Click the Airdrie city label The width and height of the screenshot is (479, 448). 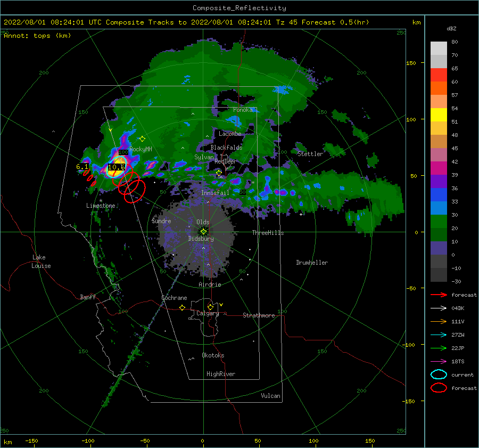210,284
